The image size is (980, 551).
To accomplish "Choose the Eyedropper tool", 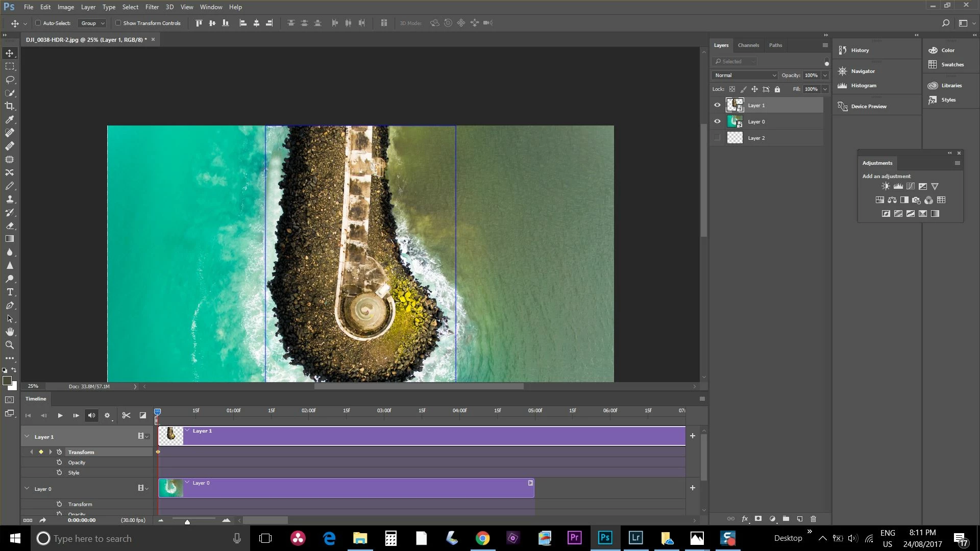I will pos(10,119).
